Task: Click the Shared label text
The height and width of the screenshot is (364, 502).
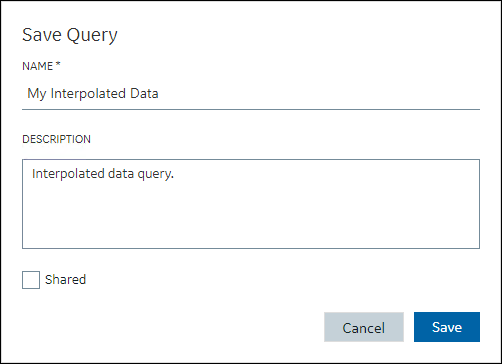Action: (65, 279)
